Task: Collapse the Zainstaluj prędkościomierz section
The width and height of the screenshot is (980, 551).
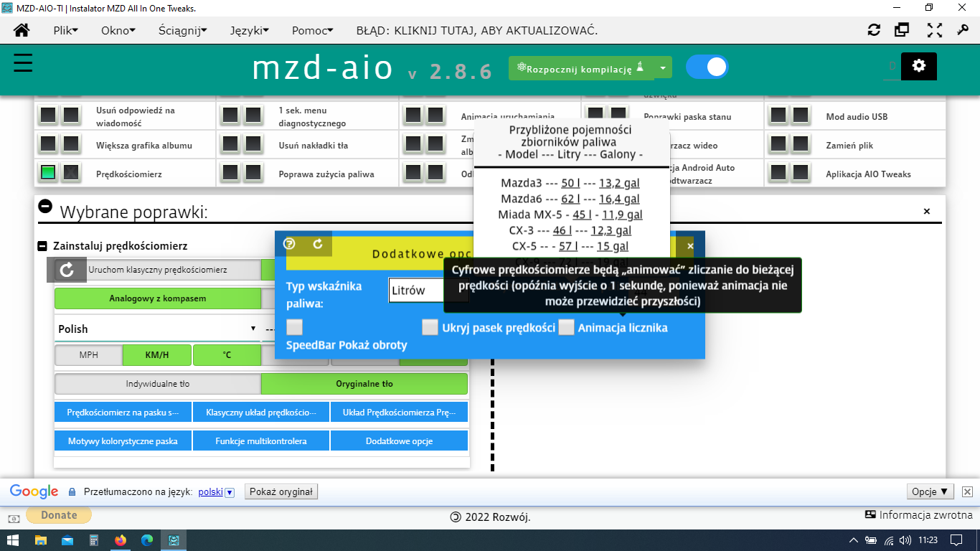Action: pos(42,246)
